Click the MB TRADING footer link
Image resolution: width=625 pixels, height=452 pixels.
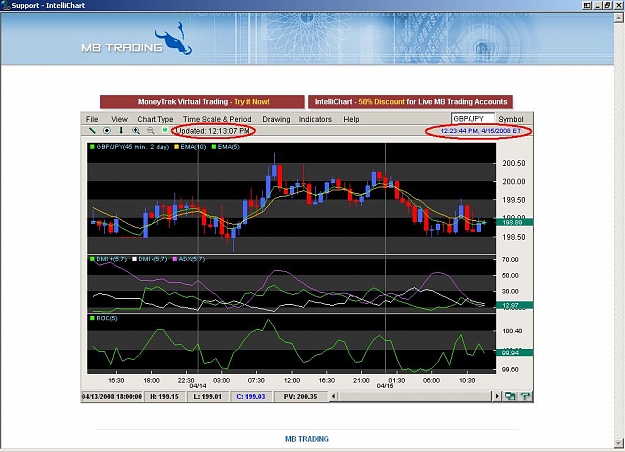[307, 439]
